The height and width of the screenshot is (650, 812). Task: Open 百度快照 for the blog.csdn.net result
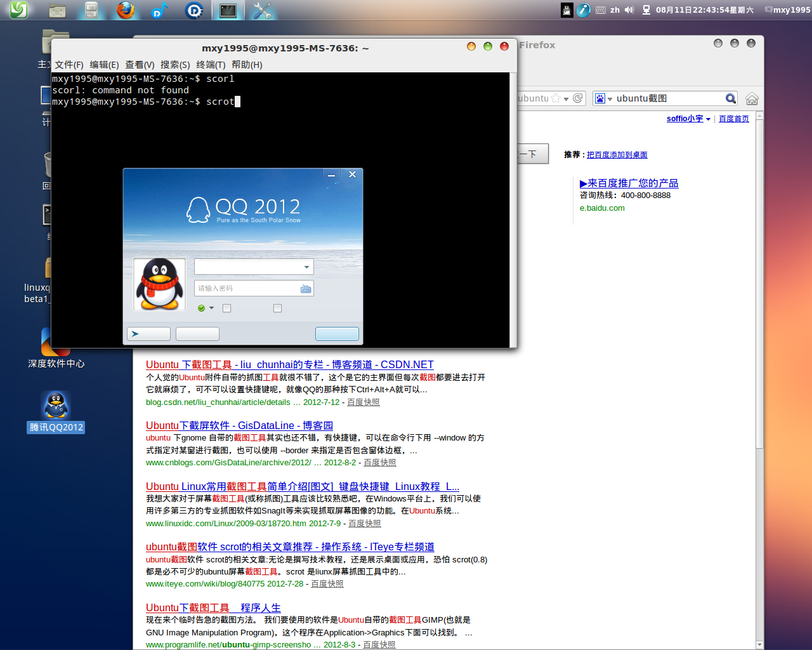click(363, 402)
